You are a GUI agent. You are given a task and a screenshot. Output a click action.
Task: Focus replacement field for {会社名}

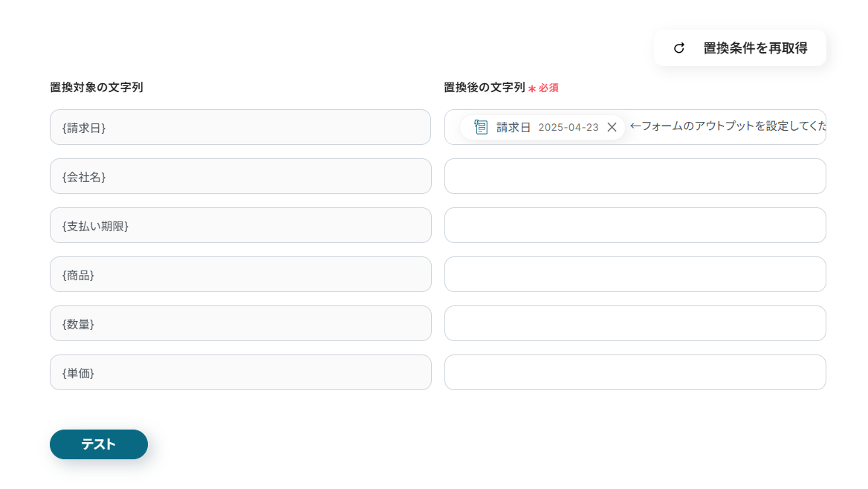pos(635,176)
